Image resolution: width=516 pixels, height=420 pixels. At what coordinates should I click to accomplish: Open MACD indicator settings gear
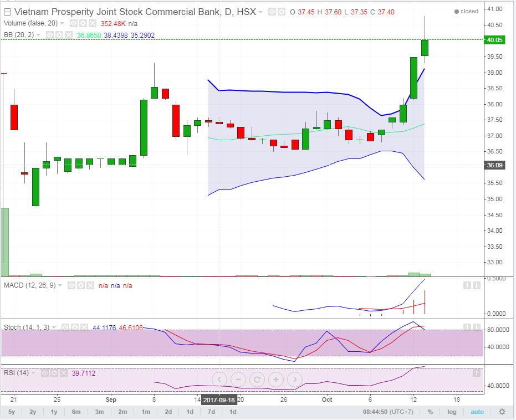click(x=81, y=285)
